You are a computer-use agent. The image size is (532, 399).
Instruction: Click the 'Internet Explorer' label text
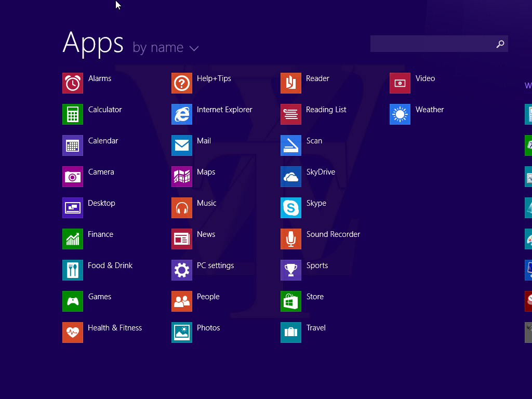pos(224,110)
